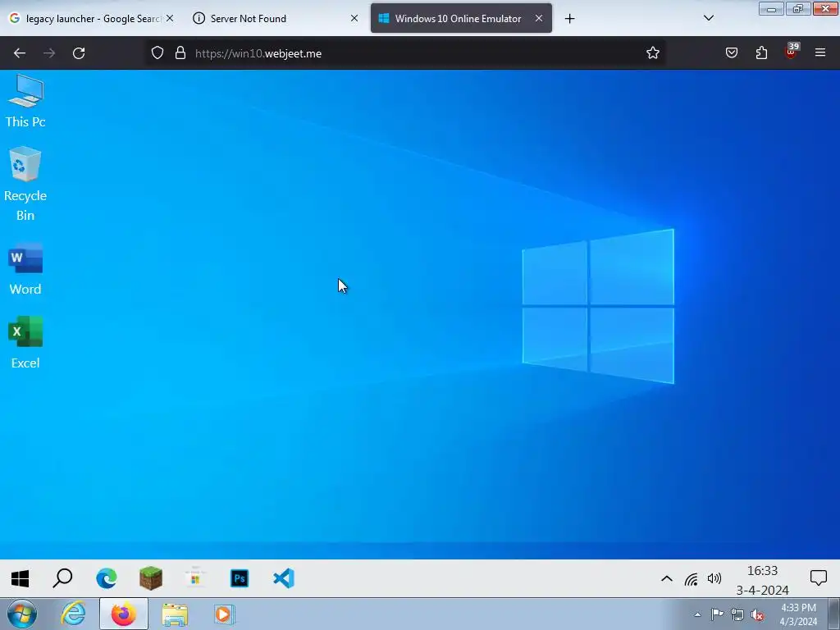Open emulated clock showing 16:33
Screen dimensions: 840x630
762,580
